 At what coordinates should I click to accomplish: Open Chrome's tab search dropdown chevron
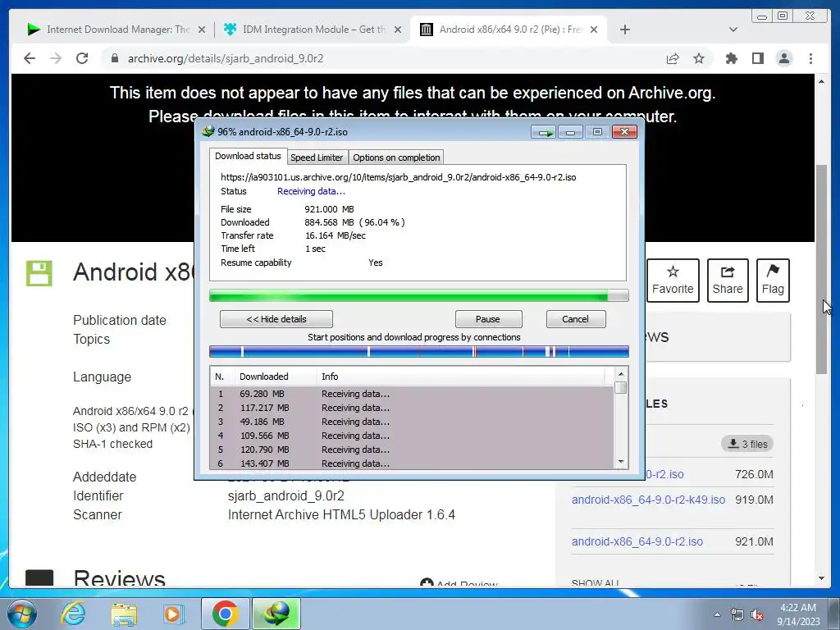click(x=733, y=30)
